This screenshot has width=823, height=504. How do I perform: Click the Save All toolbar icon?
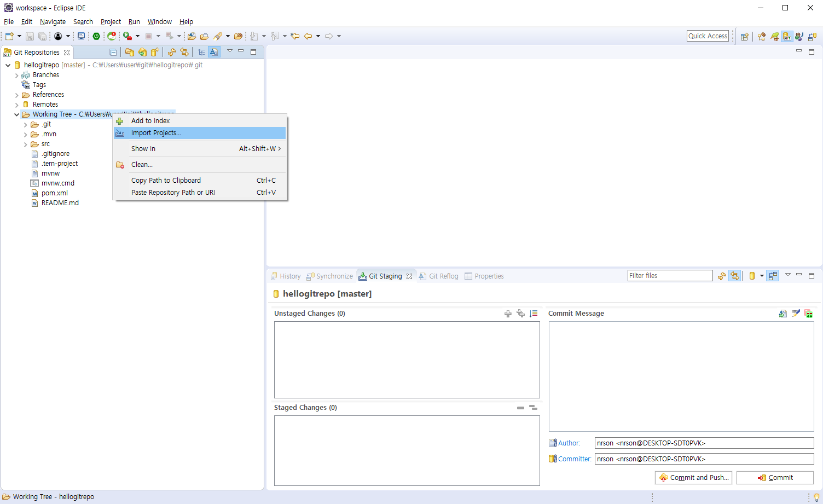[x=42, y=36]
